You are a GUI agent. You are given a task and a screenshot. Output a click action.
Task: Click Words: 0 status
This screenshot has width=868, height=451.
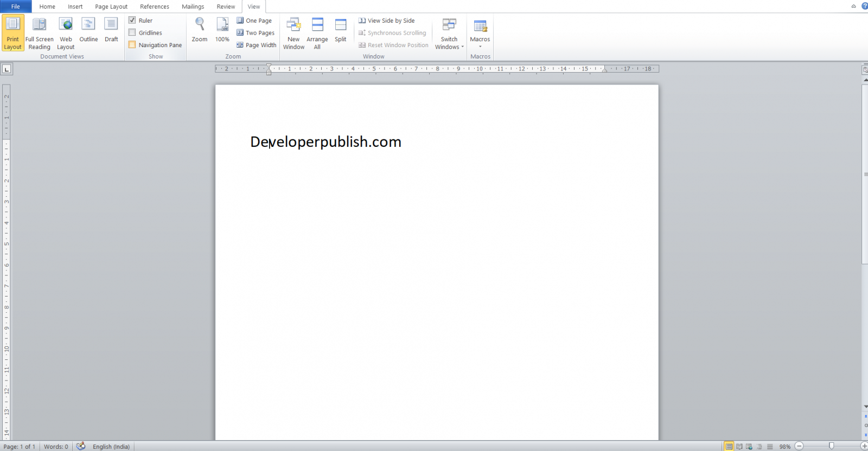pos(56,447)
